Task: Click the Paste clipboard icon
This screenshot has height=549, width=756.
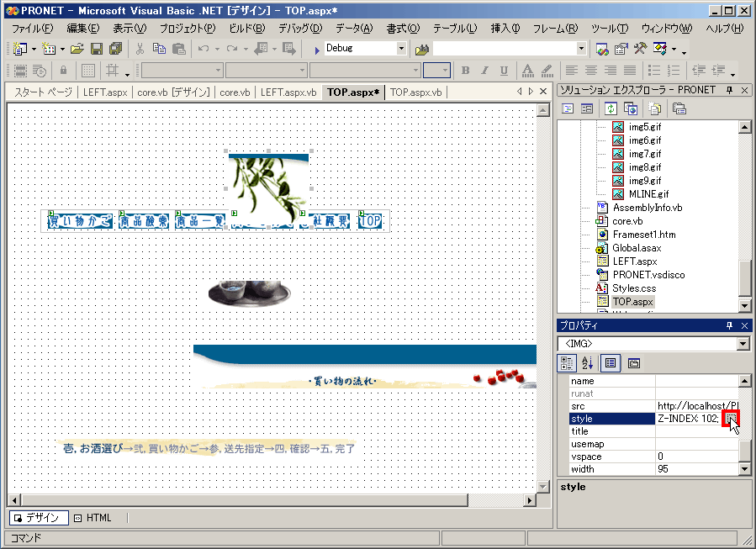Action: coord(179,48)
